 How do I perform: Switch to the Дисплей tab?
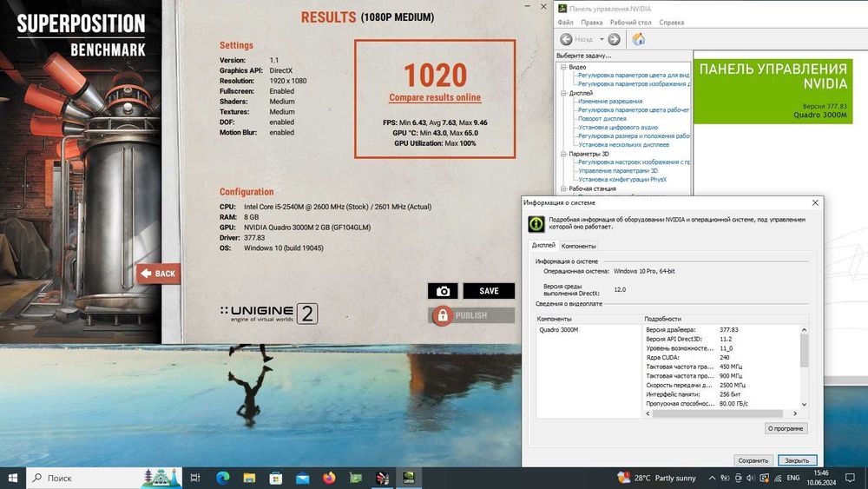(x=543, y=245)
